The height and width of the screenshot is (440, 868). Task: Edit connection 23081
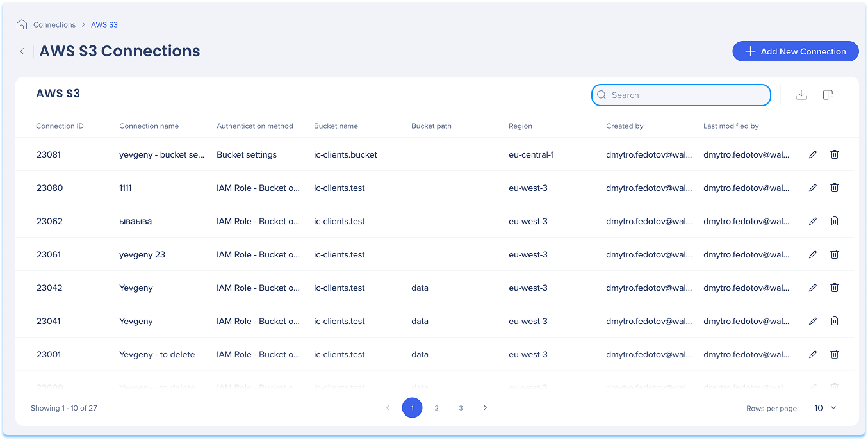click(x=813, y=154)
